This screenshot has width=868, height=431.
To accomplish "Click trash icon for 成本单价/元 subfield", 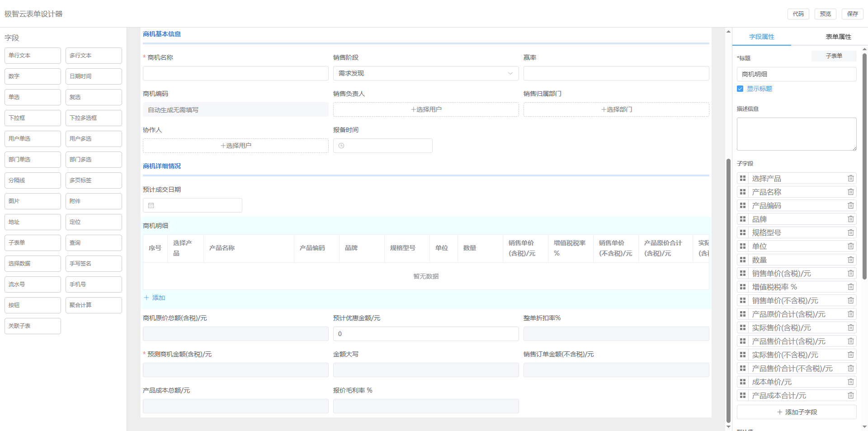I will [x=850, y=382].
